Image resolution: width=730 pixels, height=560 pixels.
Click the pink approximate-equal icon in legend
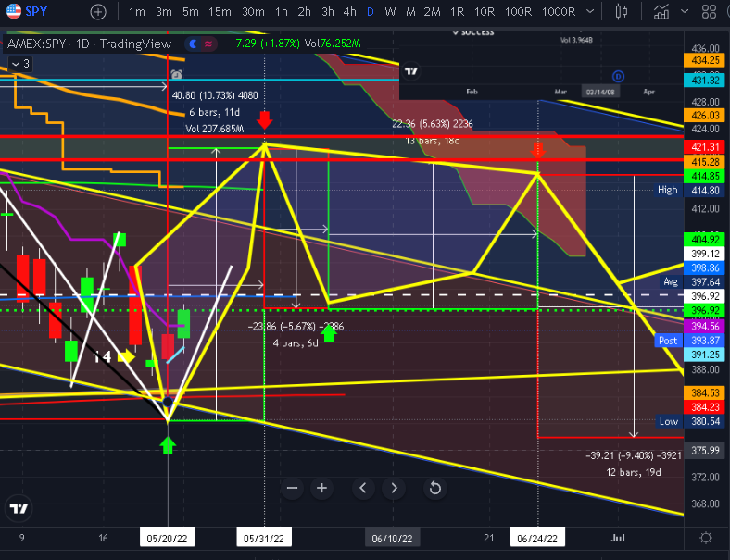click(x=208, y=44)
